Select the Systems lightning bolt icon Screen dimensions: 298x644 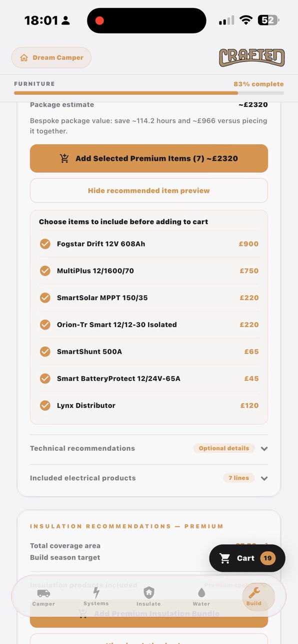(x=96, y=593)
